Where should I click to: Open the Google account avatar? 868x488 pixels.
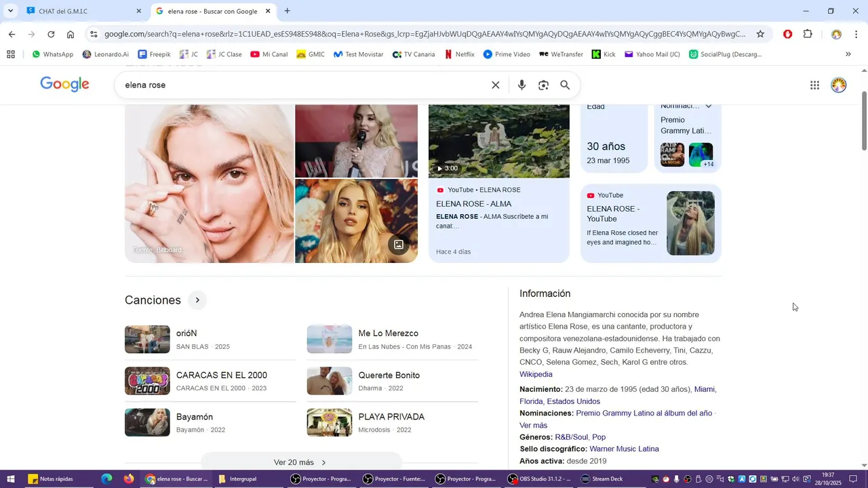[839, 85]
